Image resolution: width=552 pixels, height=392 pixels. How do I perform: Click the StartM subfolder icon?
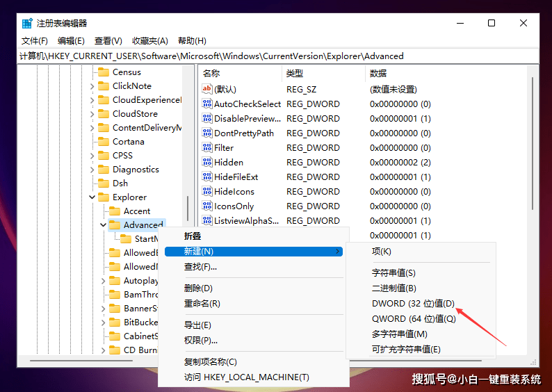[x=126, y=238]
